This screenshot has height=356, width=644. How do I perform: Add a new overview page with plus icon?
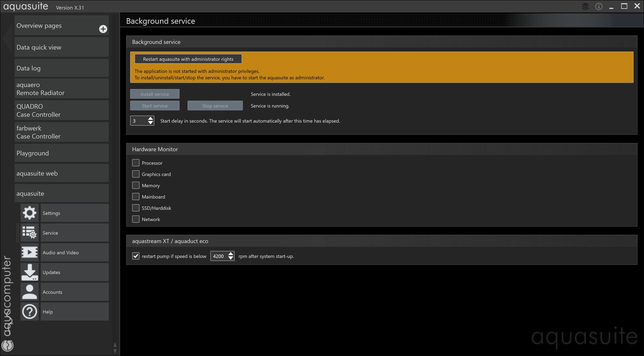[x=103, y=29]
